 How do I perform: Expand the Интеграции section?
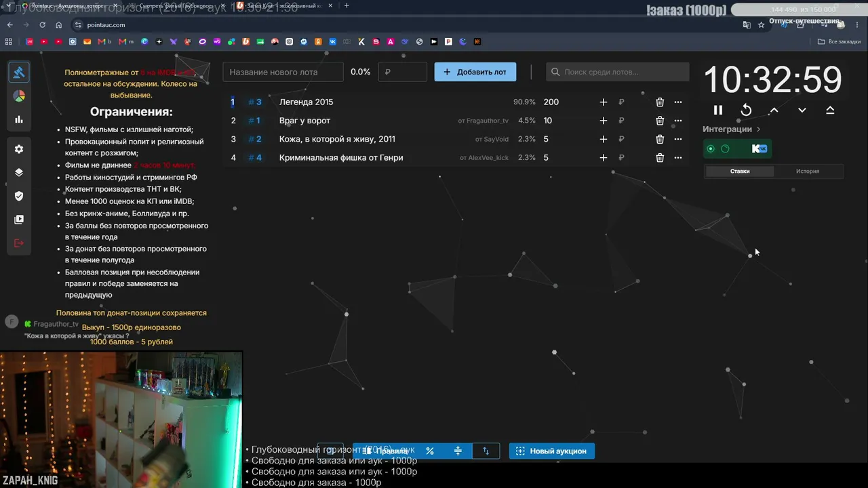[732, 129]
